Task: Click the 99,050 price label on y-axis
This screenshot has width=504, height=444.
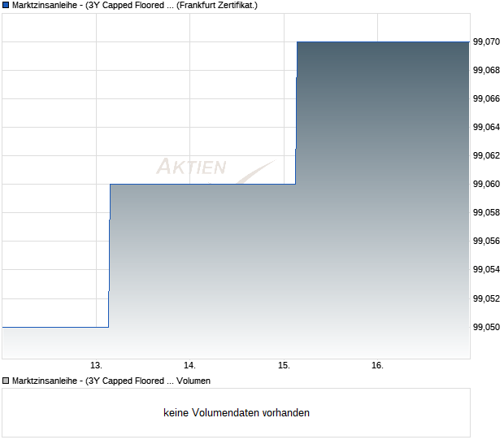Action: click(x=487, y=327)
